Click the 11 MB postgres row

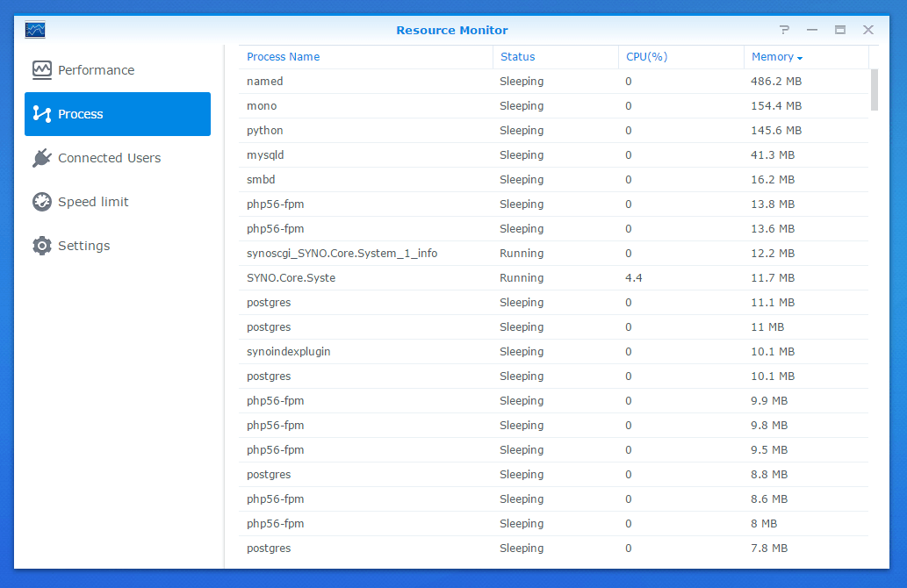click(x=553, y=327)
